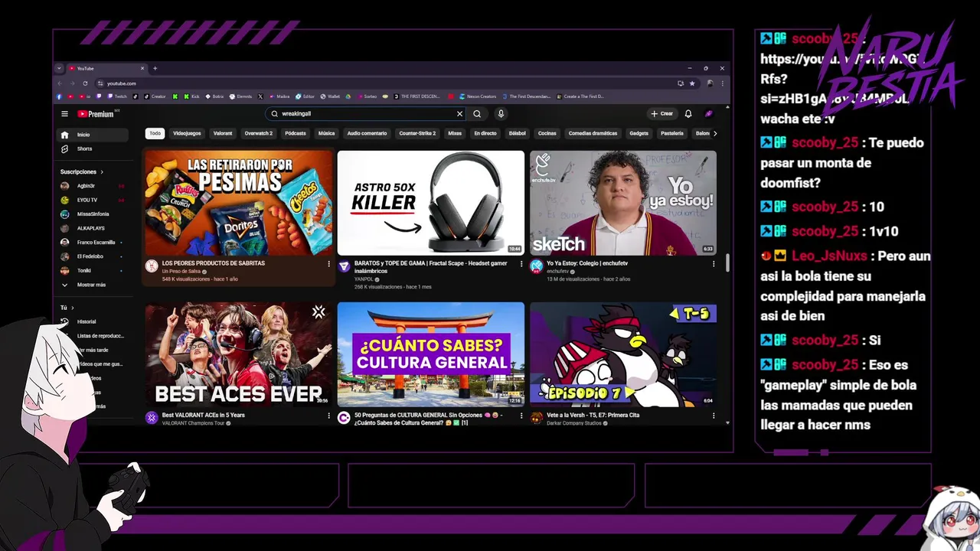This screenshot has width=980, height=551.
Task: Open the Elemnts bookmark
Action: pyautogui.click(x=240, y=96)
